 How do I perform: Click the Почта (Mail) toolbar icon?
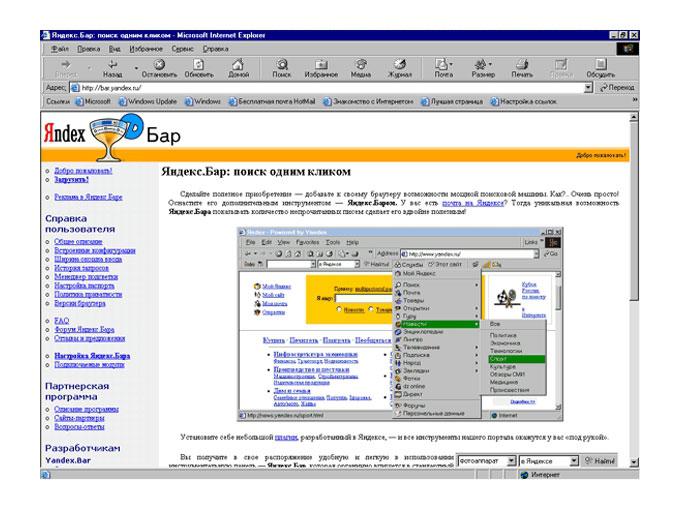pyautogui.click(x=441, y=65)
